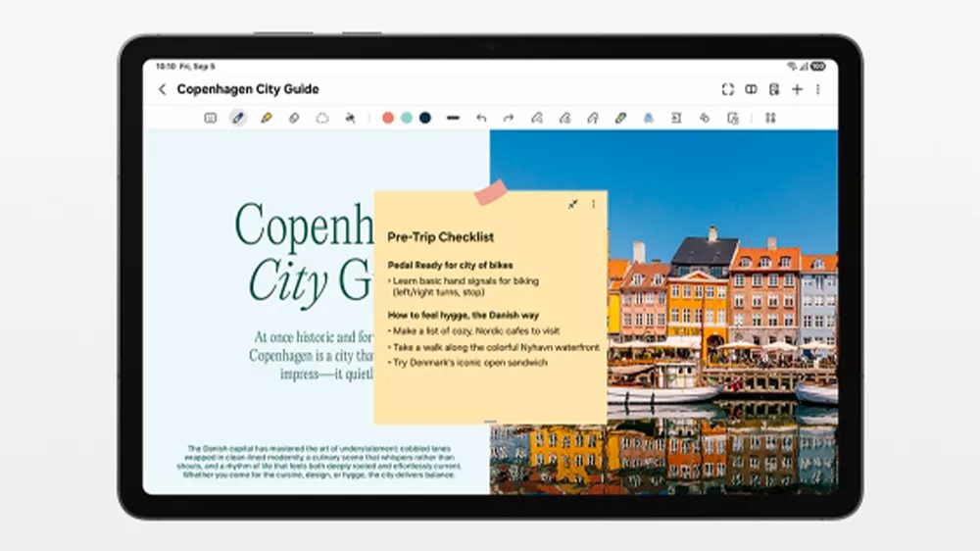The image size is (980, 551).
Task: Switch to keyboard text mode
Action: tap(210, 118)
